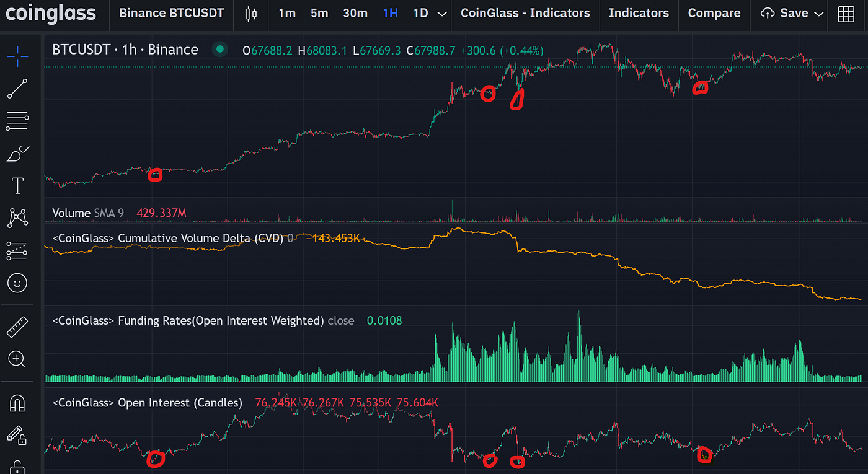Select the 1H timeframe
868x474 pixels.
tap(391, 13)
